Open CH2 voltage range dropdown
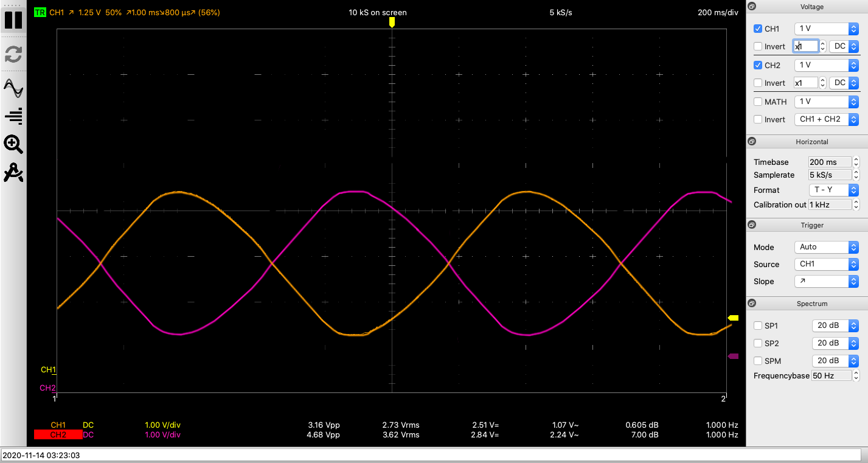The image size is (868, 463). coord(827,65)
